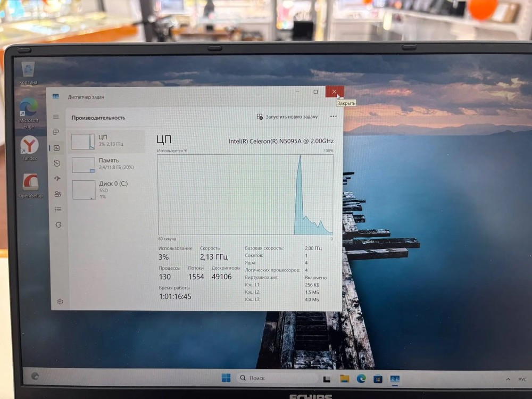The width and height of the screenshot is (532, 399).
Task: Open the Startup apps icon in sidebar
Action: click(57, 178)
